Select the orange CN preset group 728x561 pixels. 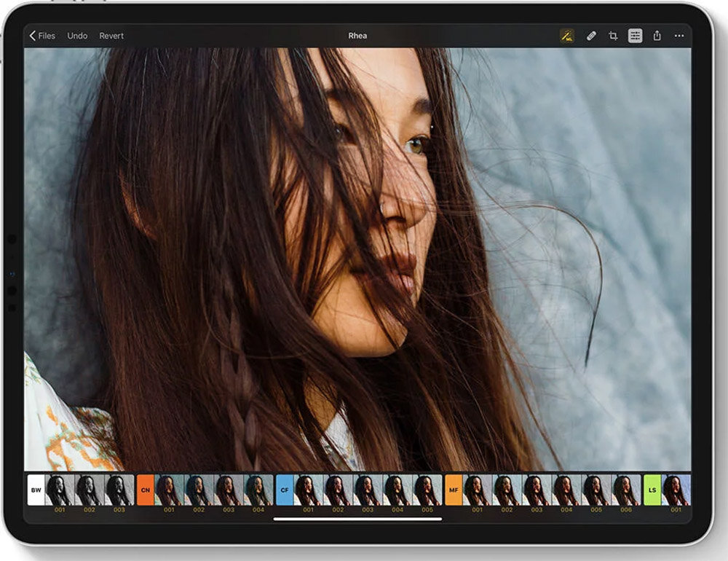tap(146, 490)
